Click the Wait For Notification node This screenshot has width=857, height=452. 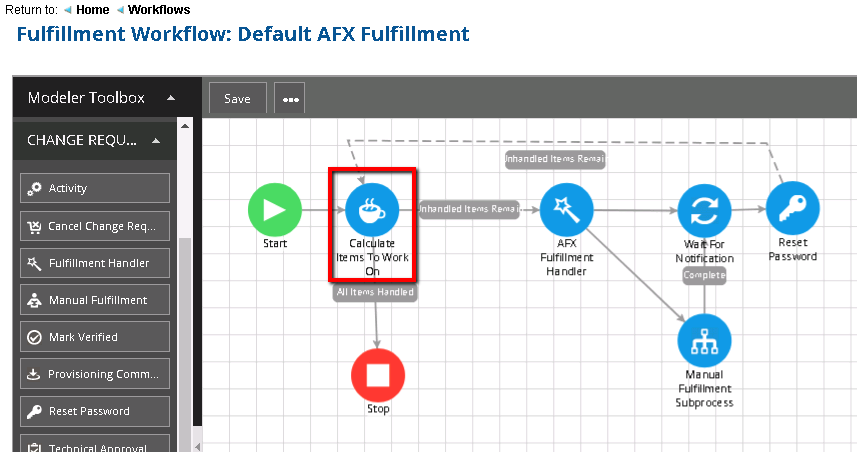(x=704, y=211)
